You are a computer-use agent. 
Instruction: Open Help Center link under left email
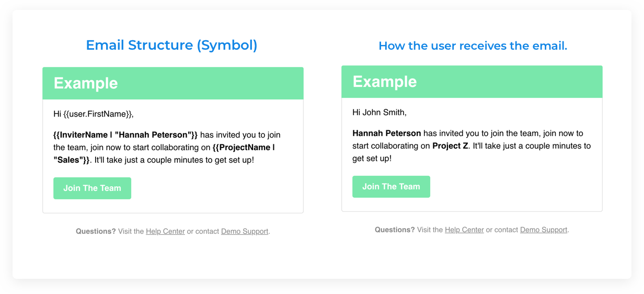(x=165, y=231)
